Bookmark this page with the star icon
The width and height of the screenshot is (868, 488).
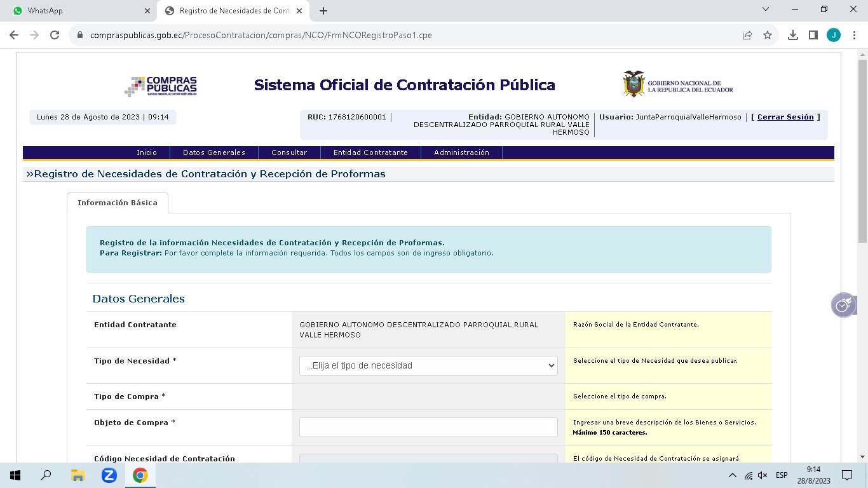pos(768,36)
